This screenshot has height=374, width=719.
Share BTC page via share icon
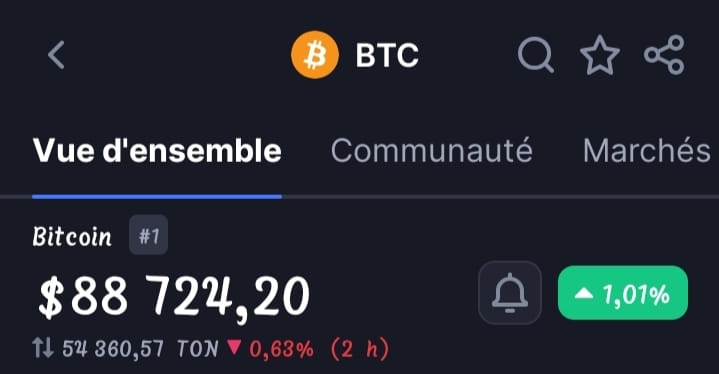click(664, 55)
